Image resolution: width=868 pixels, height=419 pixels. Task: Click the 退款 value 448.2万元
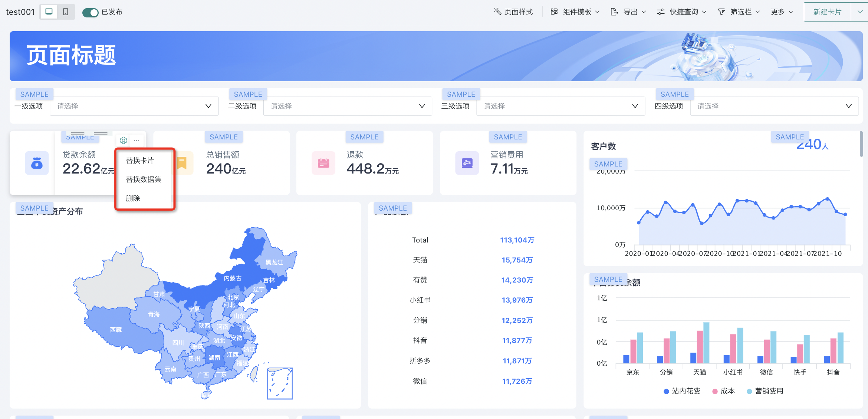click(372, 169)
